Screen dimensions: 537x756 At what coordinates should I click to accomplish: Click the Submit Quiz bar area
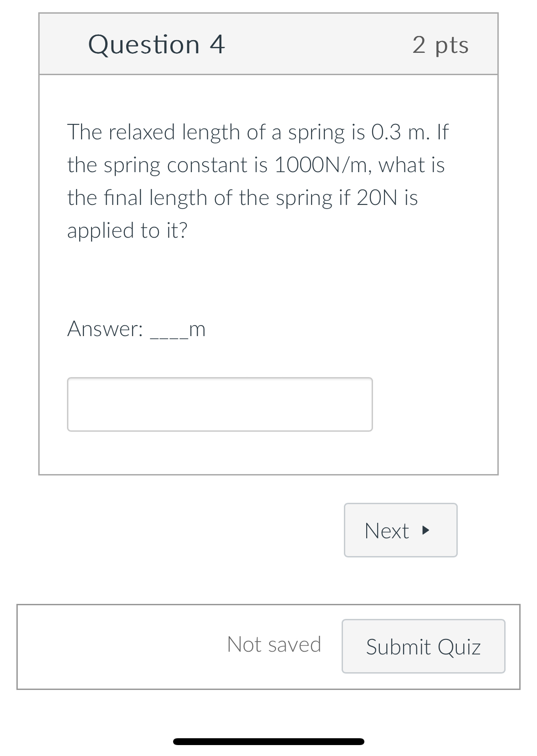[423, 647]
